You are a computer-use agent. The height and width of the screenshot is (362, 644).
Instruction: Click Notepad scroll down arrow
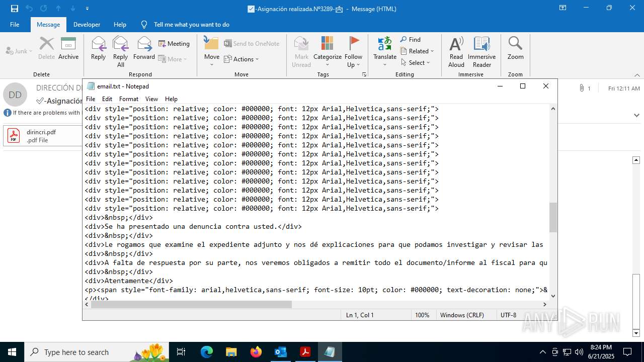point(553,296)
